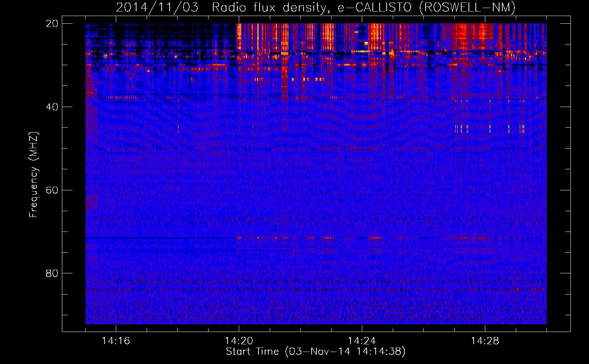This screenshot has height=364, width=589.
Task: Click the '14:24' time tick label
Action: click(x=362, y=341)
